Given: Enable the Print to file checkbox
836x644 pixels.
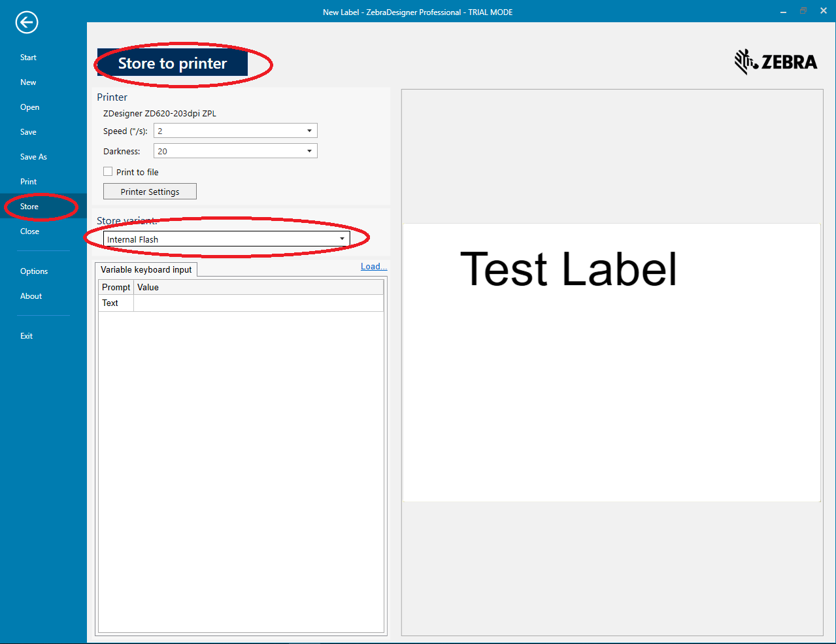Looking at the screenshot, I should (x=108, y=171).
